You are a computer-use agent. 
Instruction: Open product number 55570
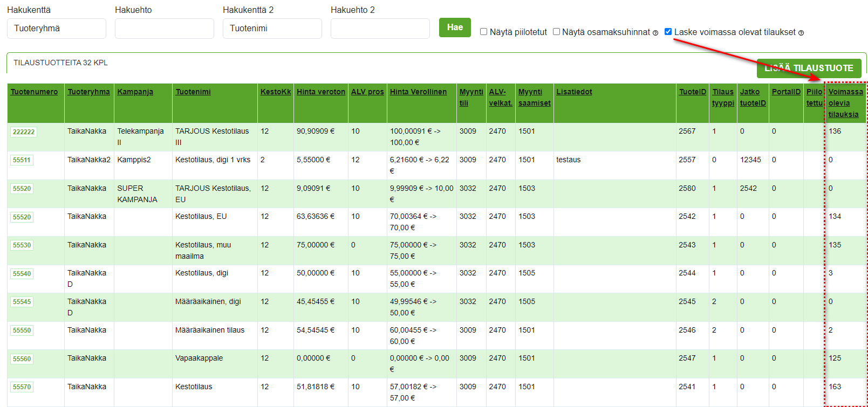click(x=22, y=387)
